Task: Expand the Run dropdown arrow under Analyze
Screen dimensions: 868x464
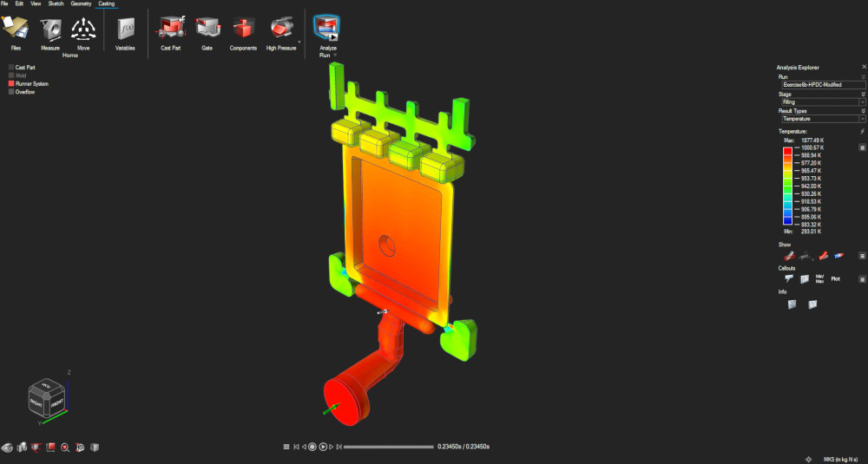Action: 335,56
